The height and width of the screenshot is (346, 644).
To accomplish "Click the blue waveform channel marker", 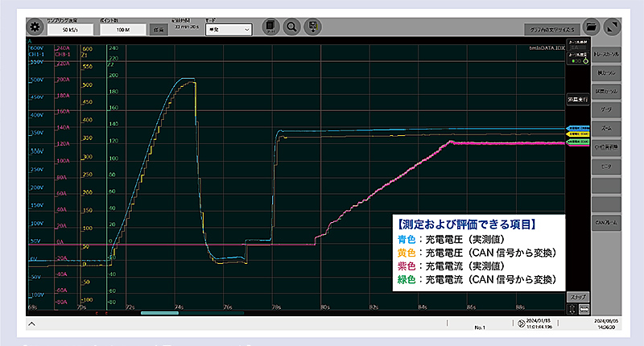I will pyautogui.click(x=577, y=127).
